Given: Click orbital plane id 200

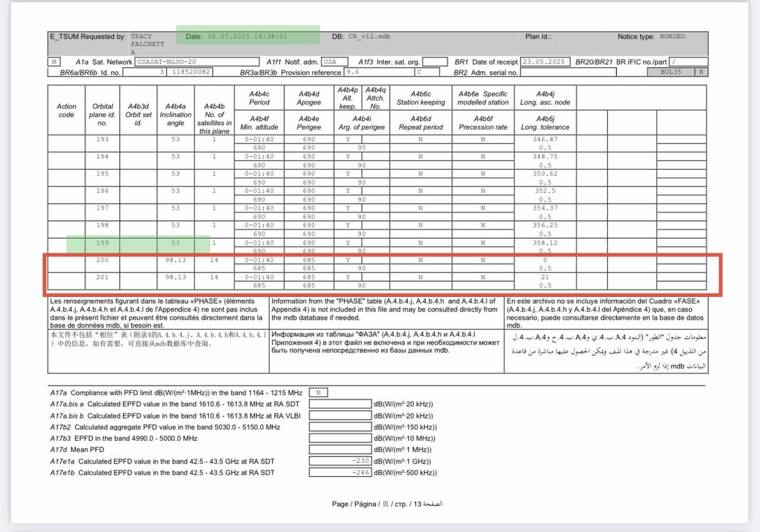Looking at the screenshot, I should (x=102, y=260).
